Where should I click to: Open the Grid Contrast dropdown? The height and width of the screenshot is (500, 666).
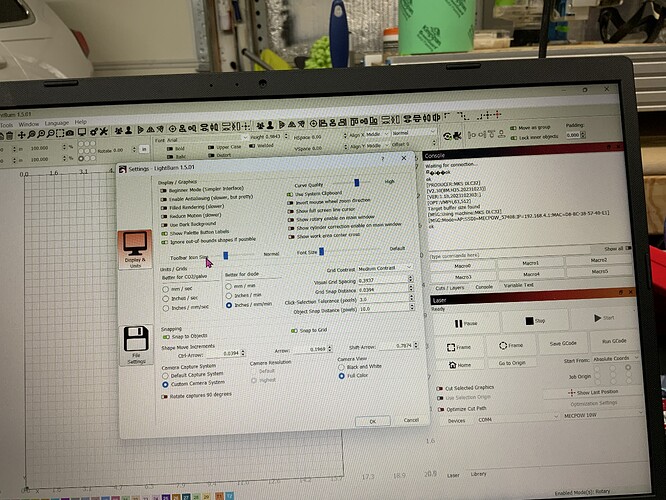click(x=385, y=268)
